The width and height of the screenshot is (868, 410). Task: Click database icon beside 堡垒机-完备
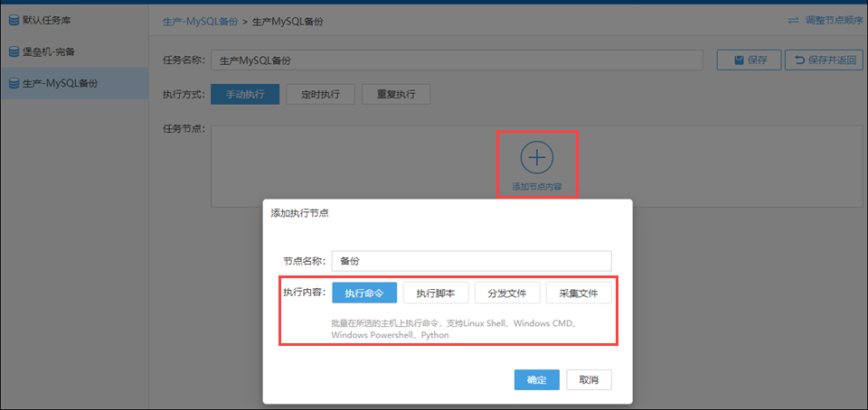pos(14,52)
